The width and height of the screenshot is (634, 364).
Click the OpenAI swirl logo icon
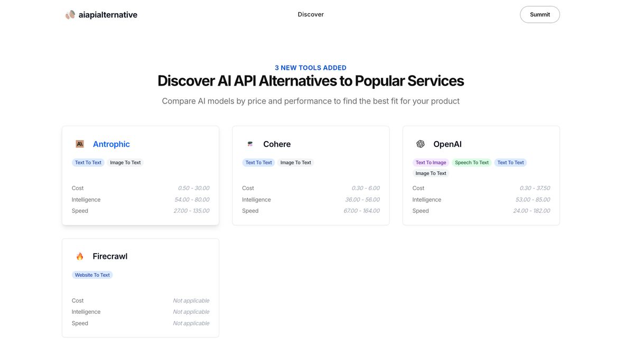pos(420,143)
